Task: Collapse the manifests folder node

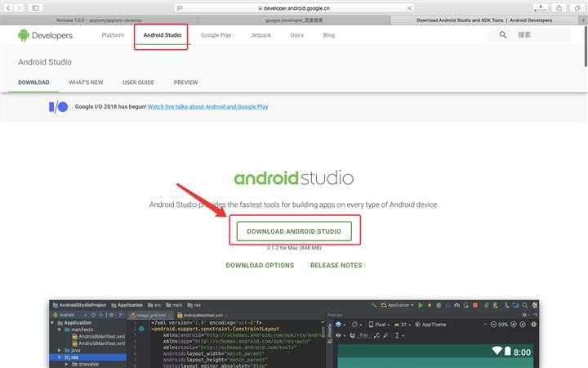Action: [x=60, y=330]
